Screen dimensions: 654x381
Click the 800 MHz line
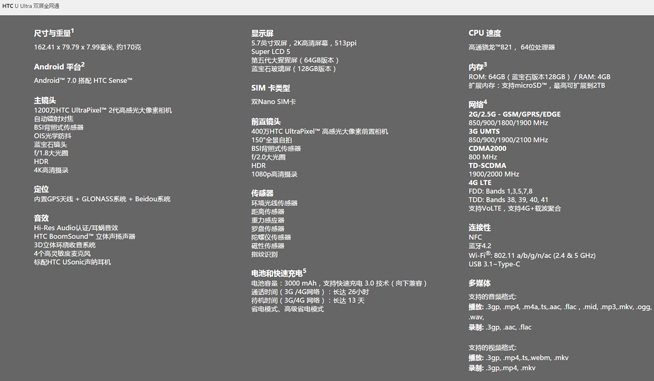click(483, 157)
